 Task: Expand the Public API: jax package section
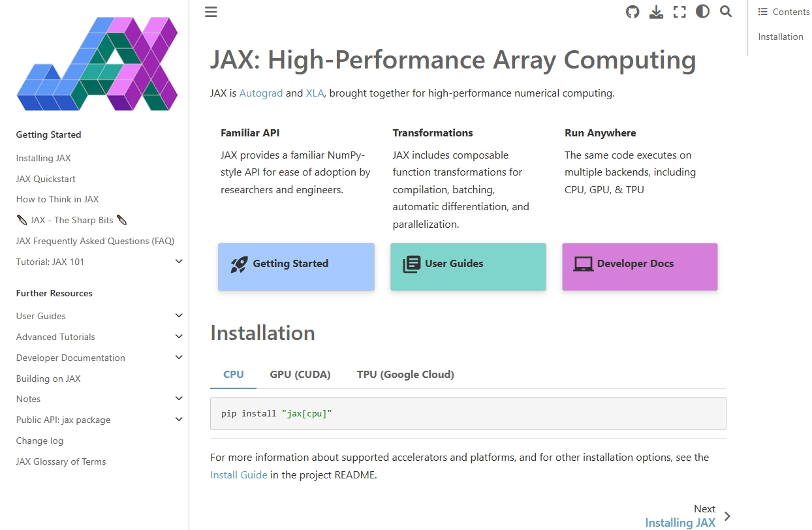tap(179, 420)
